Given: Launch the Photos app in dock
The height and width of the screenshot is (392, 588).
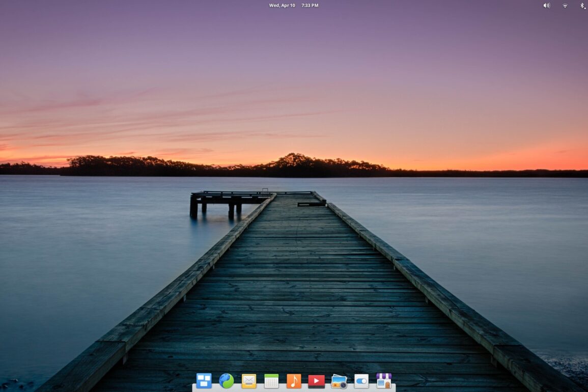Looking at the screenshot, I should click(339, 381).
